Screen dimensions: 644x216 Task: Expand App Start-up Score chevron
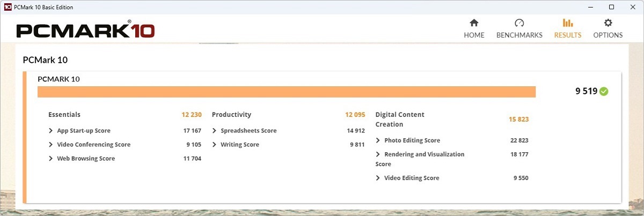[51, 131]
